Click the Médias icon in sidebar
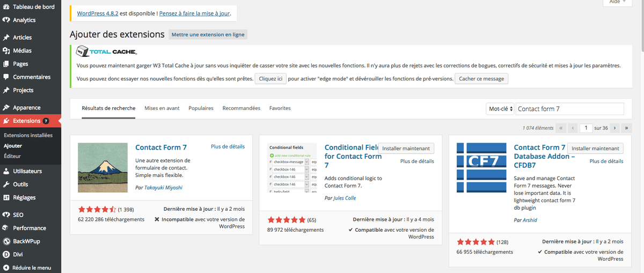644x273 pixels. click(6, 51)
